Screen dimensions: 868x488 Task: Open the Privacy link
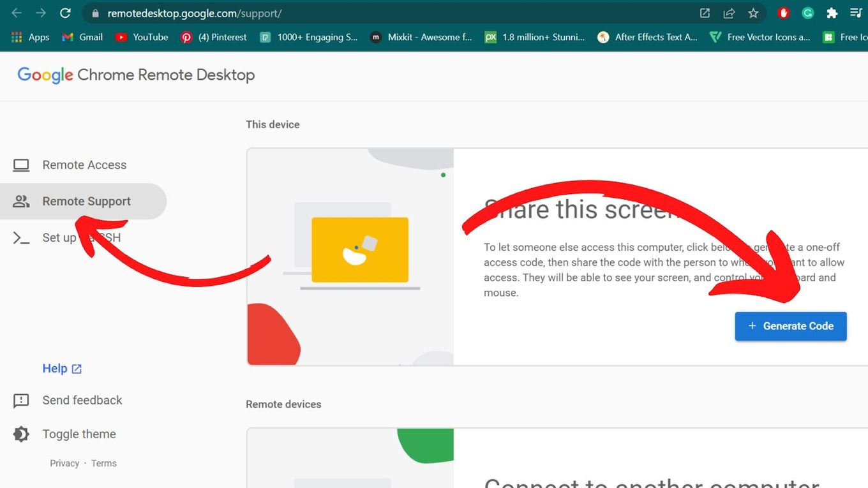pyautogui.click(x=64, y=464)
